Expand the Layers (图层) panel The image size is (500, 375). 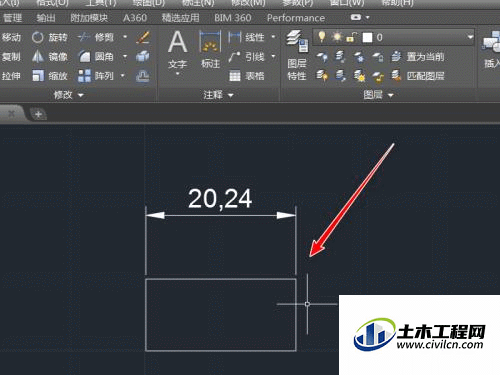378,95
